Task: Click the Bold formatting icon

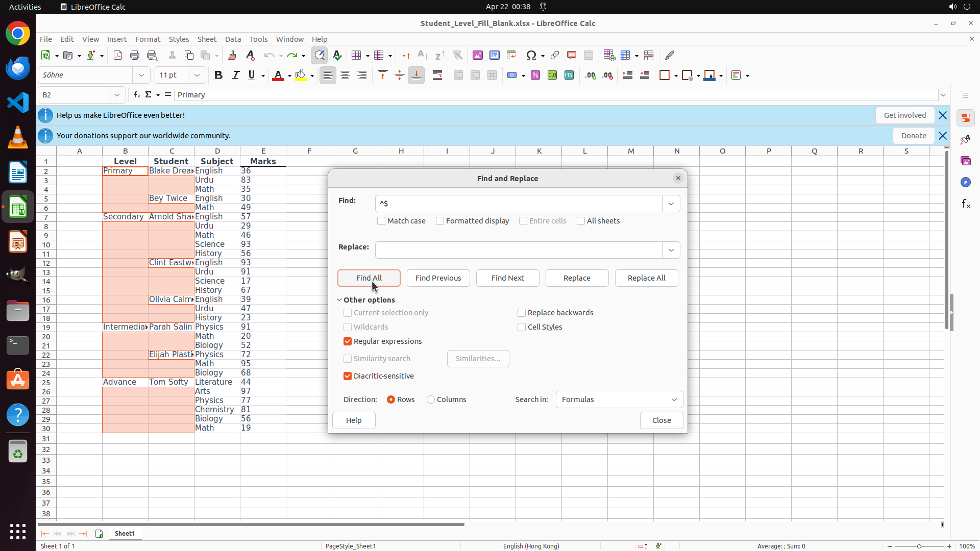Action: (x=218, y=76)
